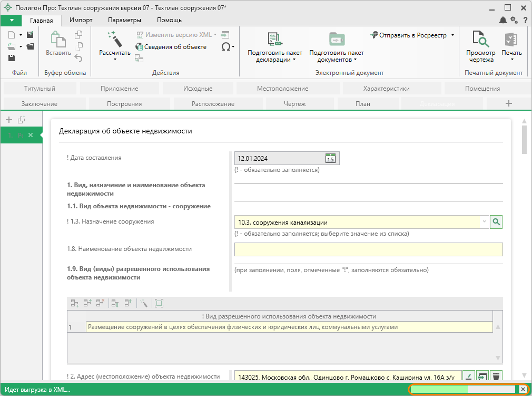Screen dimensions: 532x396
Task: Click magnifier search icon beside Назначение сооружения
Action: click(496, 222)
